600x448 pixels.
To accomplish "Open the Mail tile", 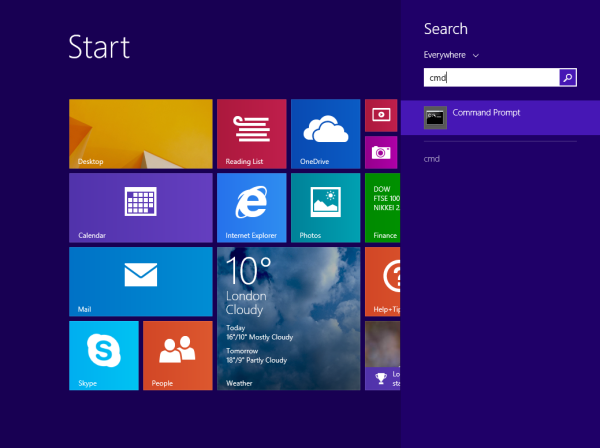I will 141,282.
